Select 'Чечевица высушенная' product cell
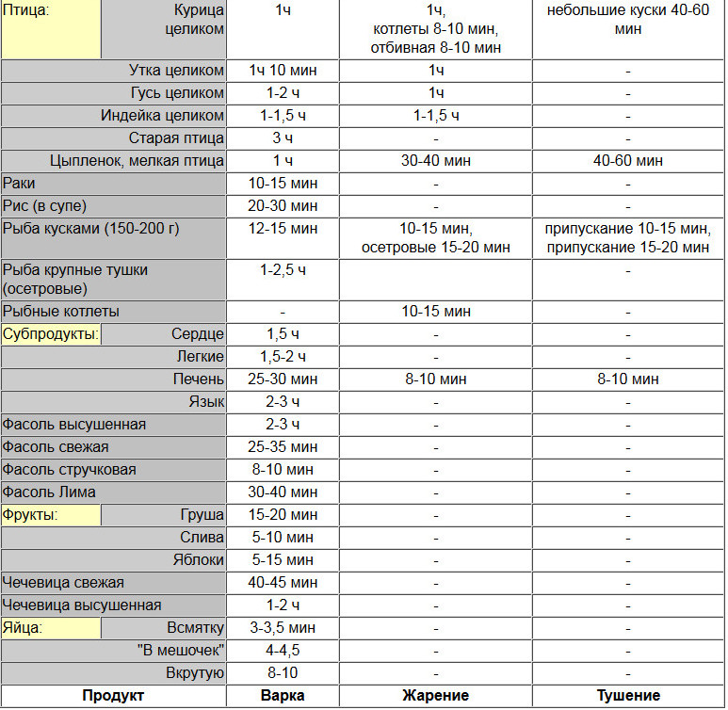 click(x=113, y=605)
